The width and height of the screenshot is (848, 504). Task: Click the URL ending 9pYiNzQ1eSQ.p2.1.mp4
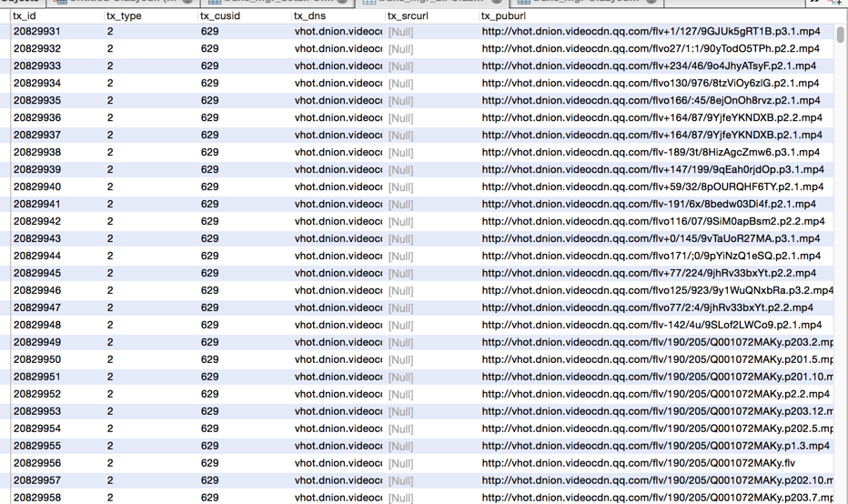coord(651,256)
